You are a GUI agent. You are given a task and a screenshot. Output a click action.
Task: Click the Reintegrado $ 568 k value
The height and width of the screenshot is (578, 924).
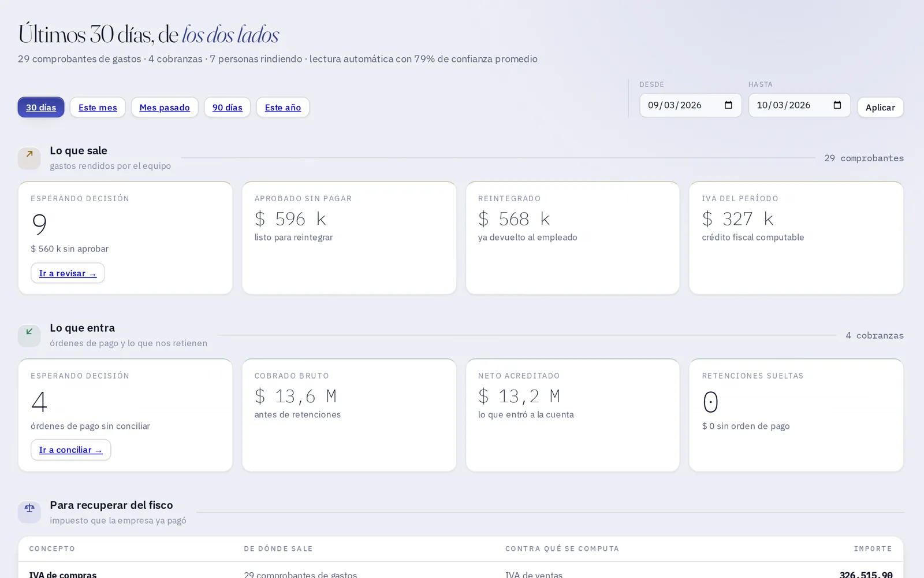(514, 219)
